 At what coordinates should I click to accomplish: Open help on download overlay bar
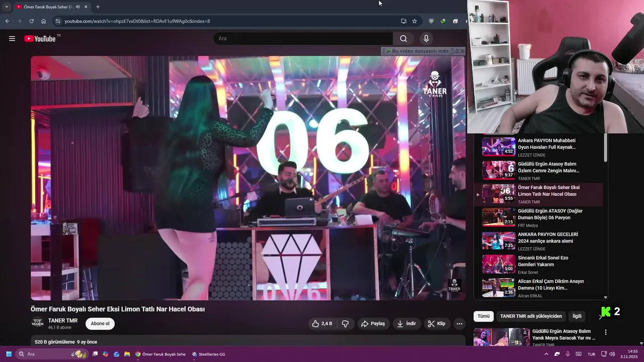(456, 51)
